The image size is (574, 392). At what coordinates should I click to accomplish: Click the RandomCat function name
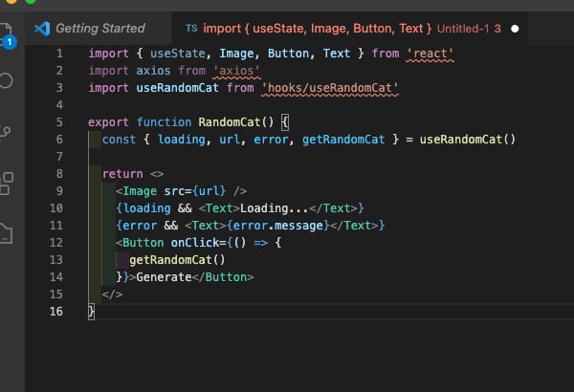230,121
